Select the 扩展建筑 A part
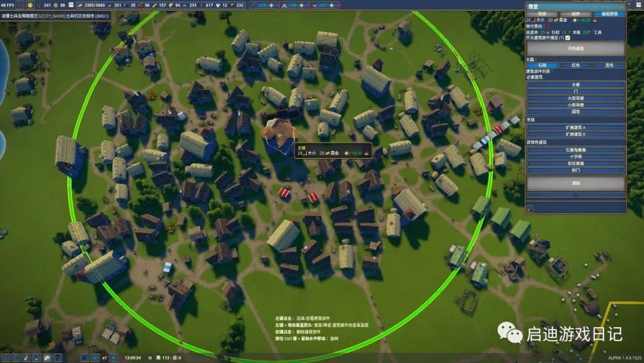644x363 pixels. click(x=576, y=127)
